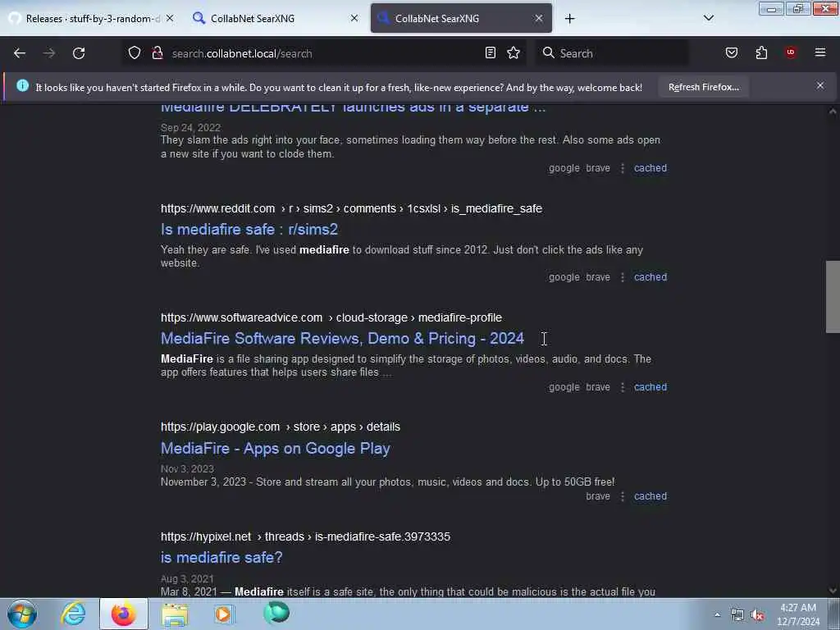Launch Internet Explorer from the taskbar
This screenshot has height=630, width=840.
coord(73,614)
